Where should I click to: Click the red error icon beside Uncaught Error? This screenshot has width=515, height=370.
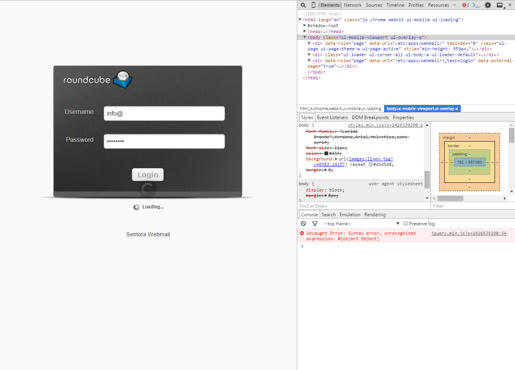pyautogui.click(x=302, y=233)
